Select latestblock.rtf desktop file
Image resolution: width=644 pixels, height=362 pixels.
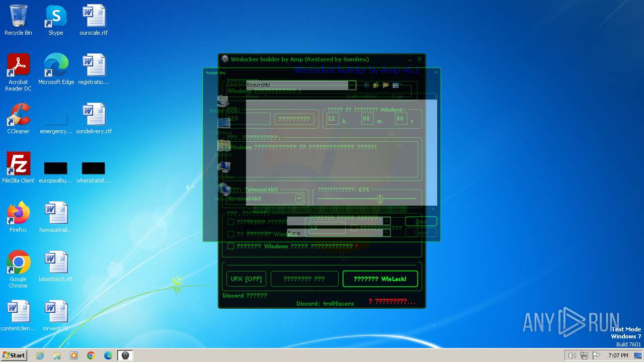click(x=56, y=266)
